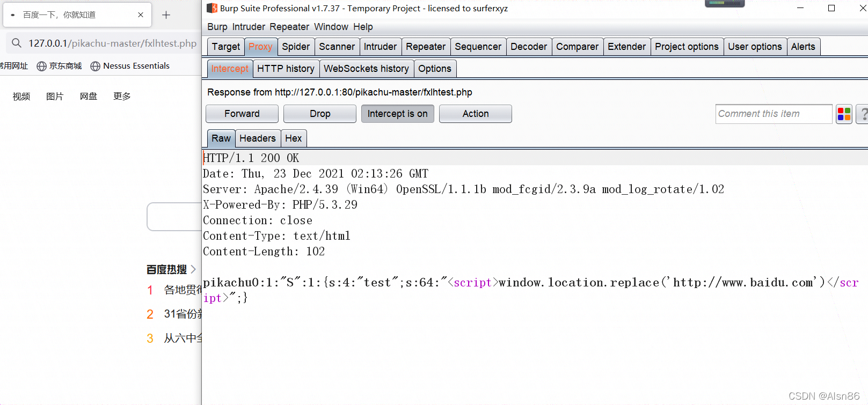Screen dimensions: 868x405
Task: Expand the 百度热搜 chevron arrow
Action: click(193, 269)
